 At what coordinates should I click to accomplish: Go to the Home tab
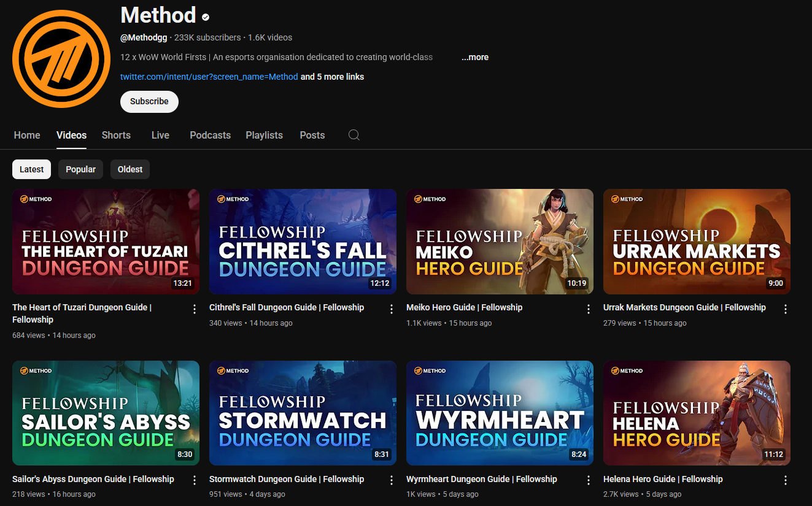[x=27, y=135]
